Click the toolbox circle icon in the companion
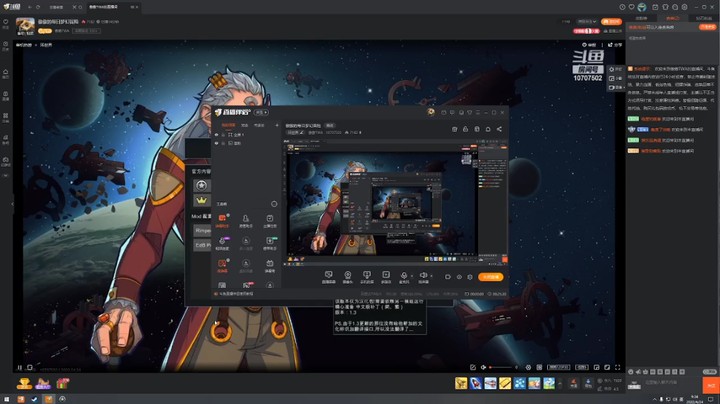 coord(274,204)
